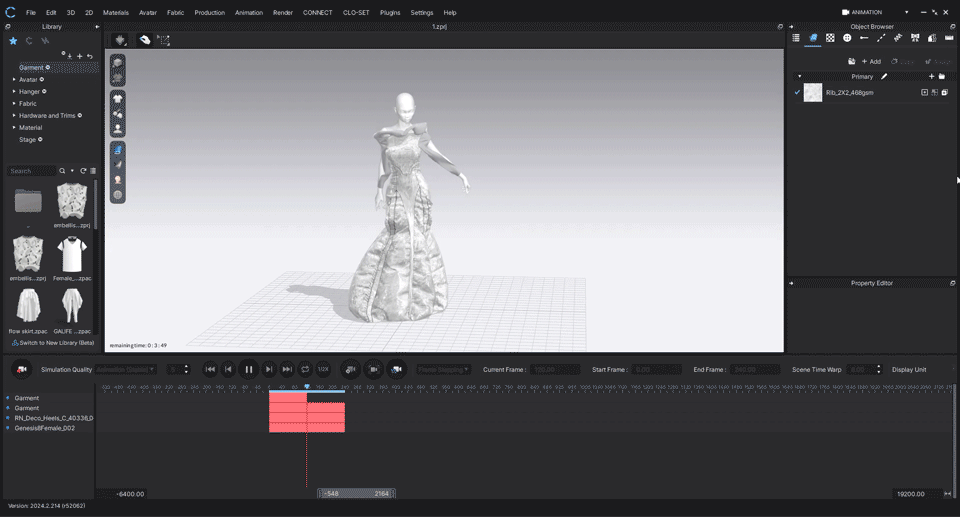Open the Avatar menu
Screen dimensions: 960x517
(x=148, y=12)
